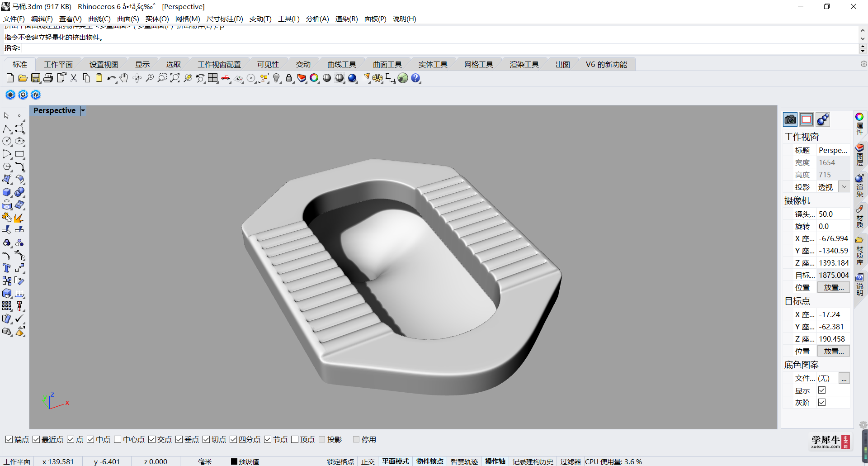Switch to the 工作平面 toolbar tab
This screenshot has height=466, width=868.
tap(58, 64)
